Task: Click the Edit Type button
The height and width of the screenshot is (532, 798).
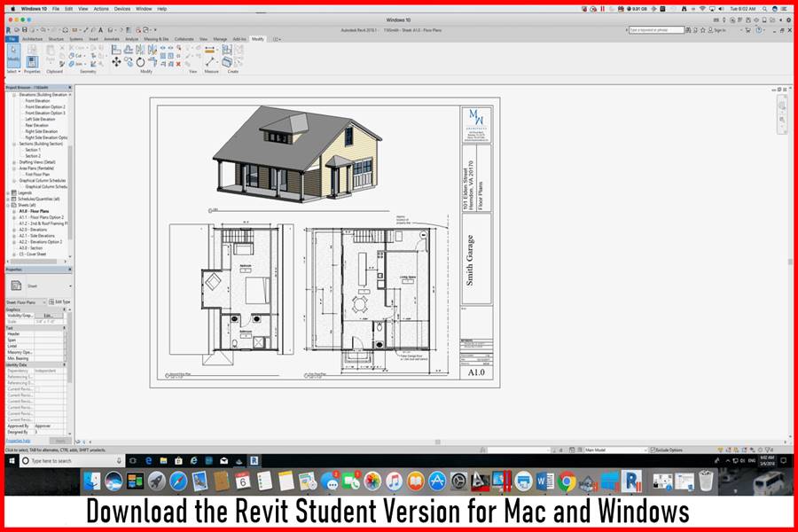Action: [x=60, y=301]
